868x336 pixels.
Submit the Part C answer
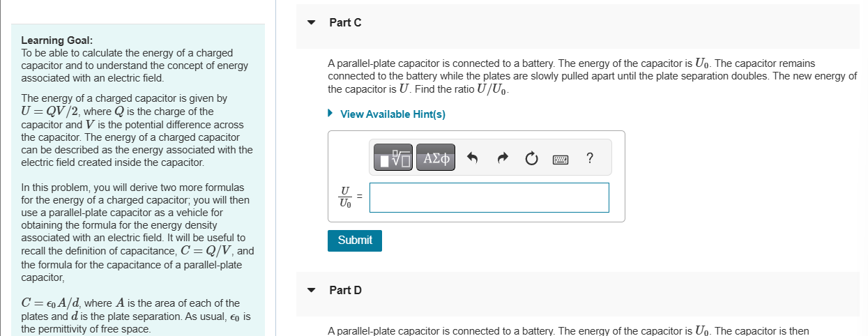coord(355,240)
